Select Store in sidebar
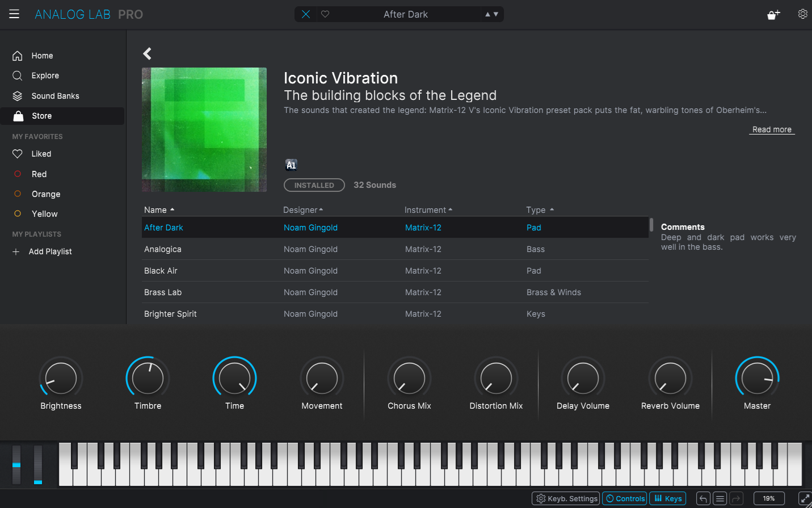Screen dimensions: 812x508 coord(62,116)
